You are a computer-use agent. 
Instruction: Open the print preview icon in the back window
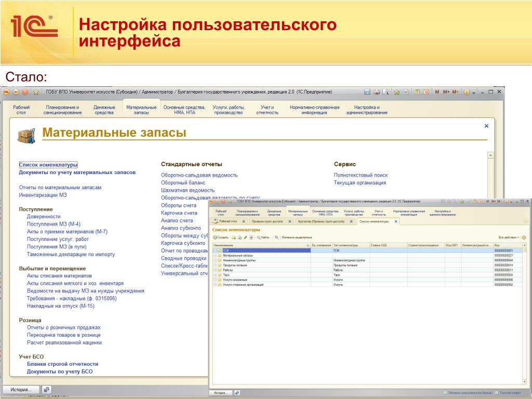pyautogui.click(x=385, y=92)
